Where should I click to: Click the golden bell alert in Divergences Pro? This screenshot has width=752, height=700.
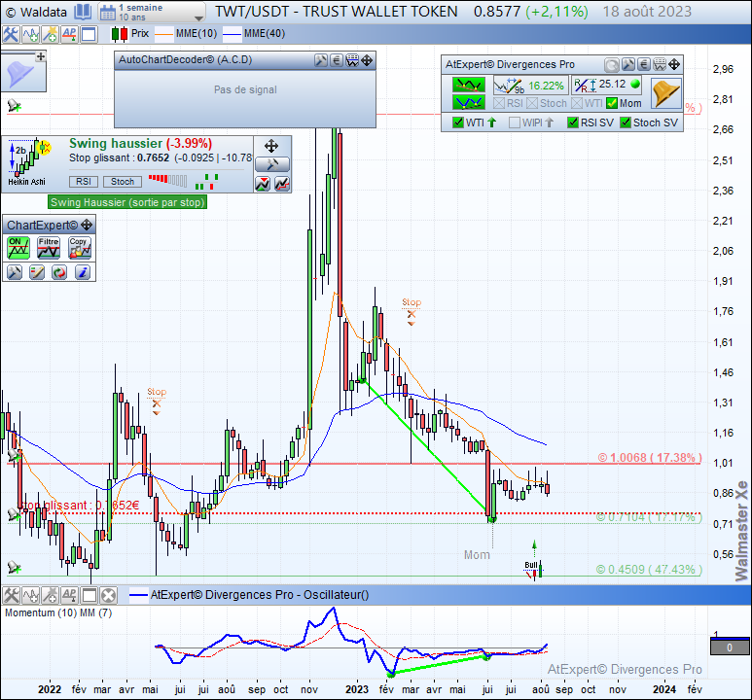point(666,93)
